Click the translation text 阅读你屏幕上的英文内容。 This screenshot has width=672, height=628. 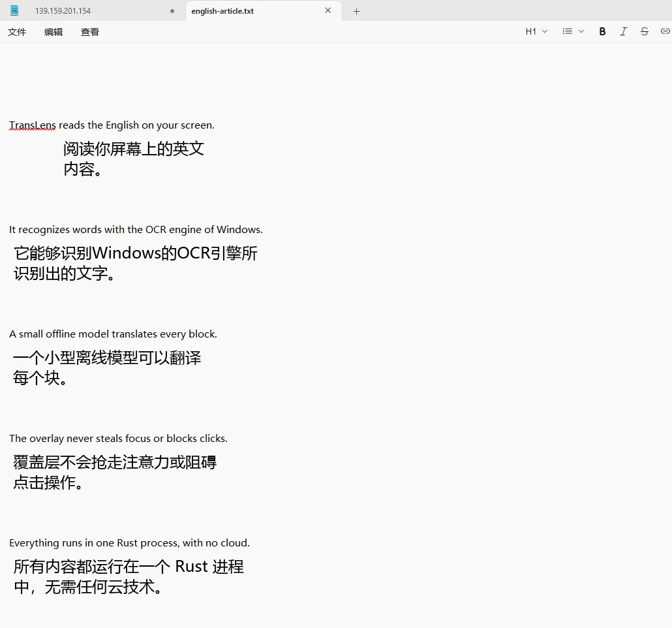coord(134,159)
